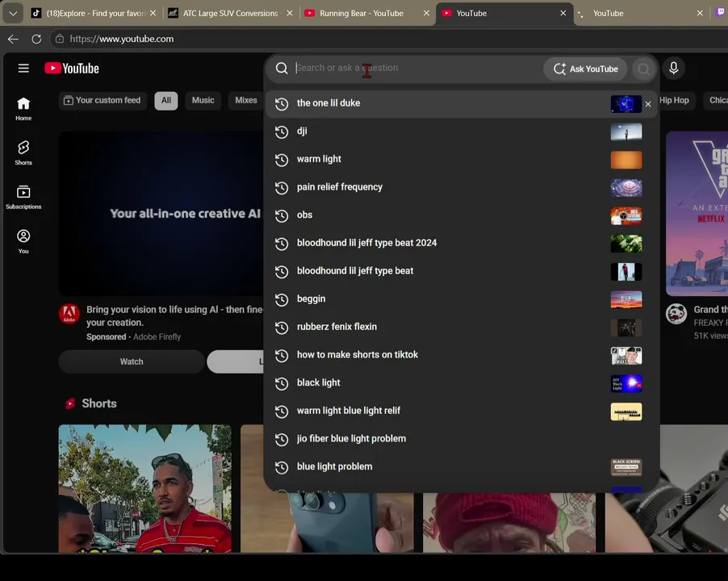Open the browser tab list dropdown
728x581 pixels.
(13, 13)
